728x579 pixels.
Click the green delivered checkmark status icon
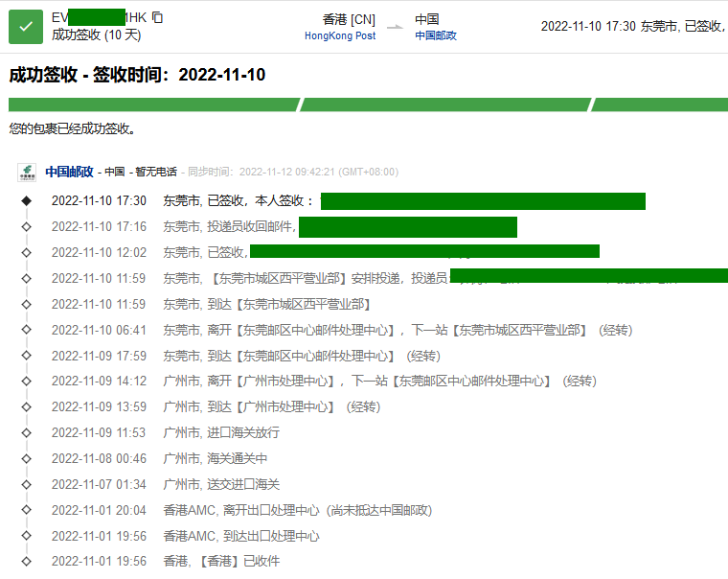pyautogui.click(x=26, y=26)
